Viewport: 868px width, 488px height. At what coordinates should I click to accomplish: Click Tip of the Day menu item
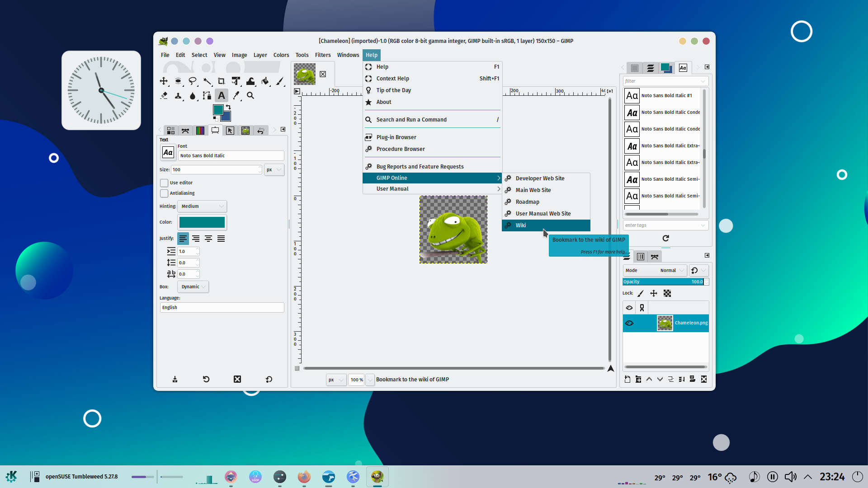[x=433, y=90]
